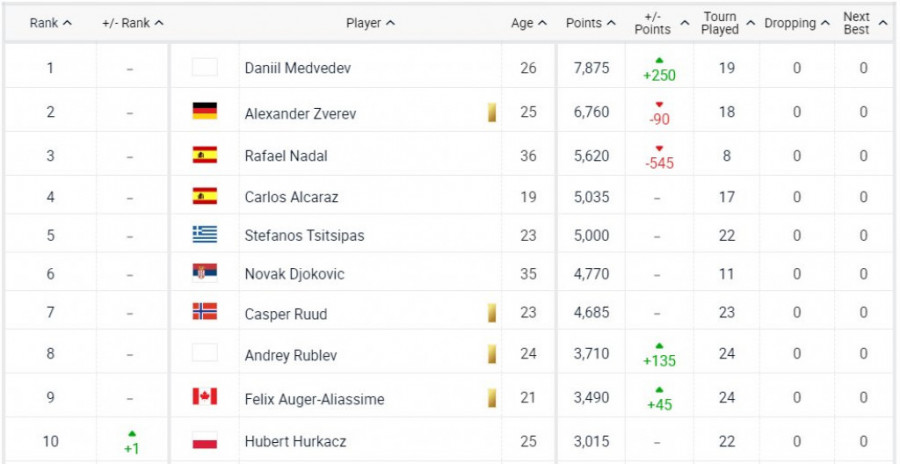Sort by the Dropping column header

click(x=796, y=23)
